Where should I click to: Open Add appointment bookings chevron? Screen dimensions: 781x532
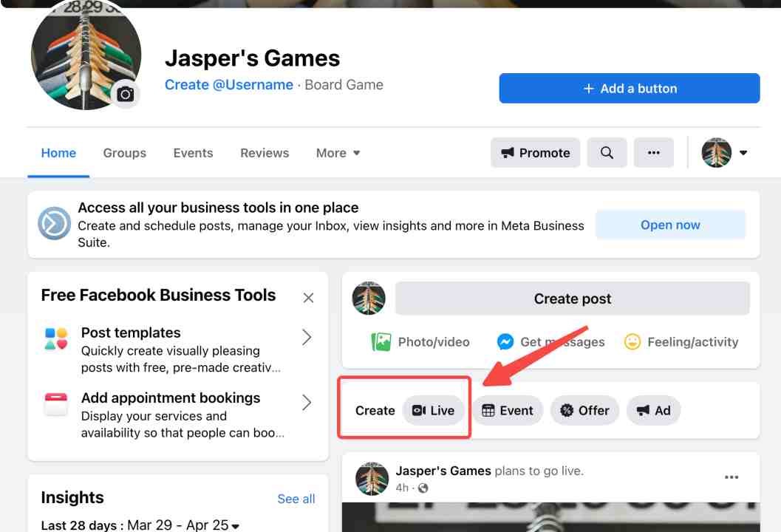click(x=307, y=403)
